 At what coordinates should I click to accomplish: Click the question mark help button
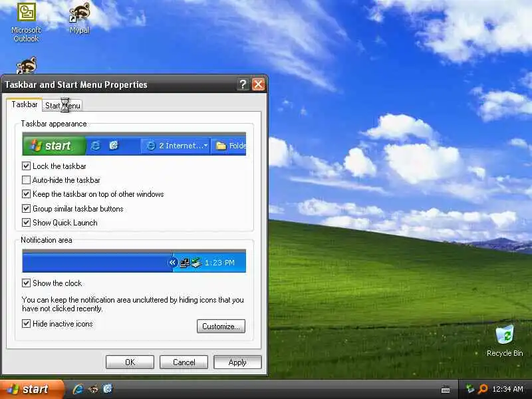tap(243, 84)
